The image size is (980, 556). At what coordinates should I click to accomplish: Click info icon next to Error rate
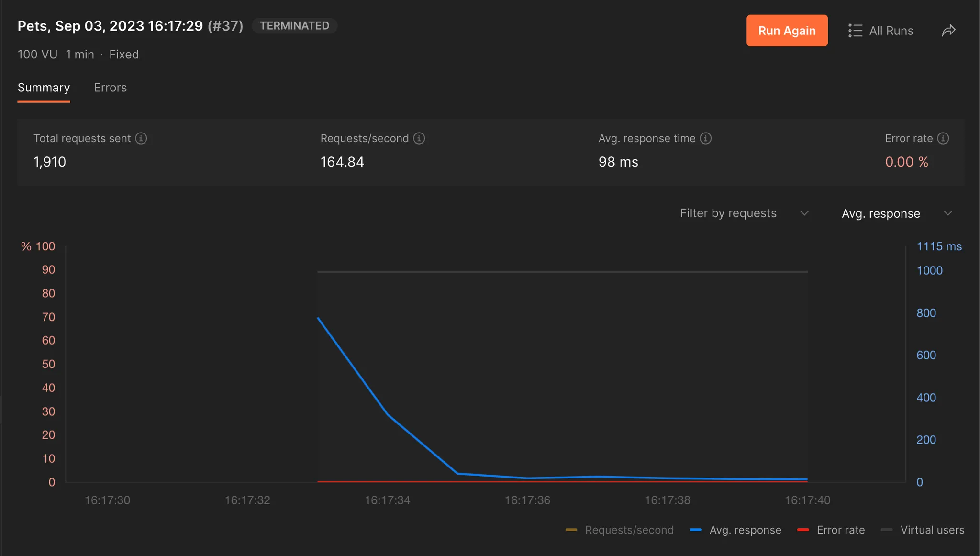(x=943, y=138)
